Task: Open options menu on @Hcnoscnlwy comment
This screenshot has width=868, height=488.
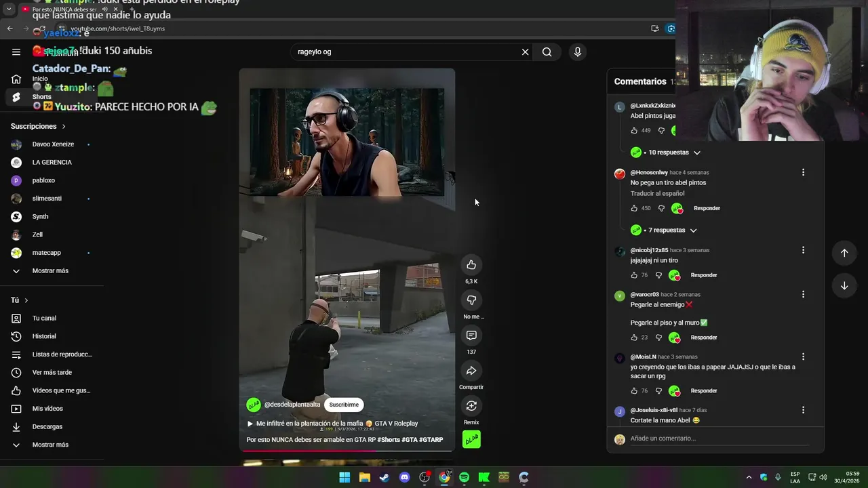Action: click(803, 172)
